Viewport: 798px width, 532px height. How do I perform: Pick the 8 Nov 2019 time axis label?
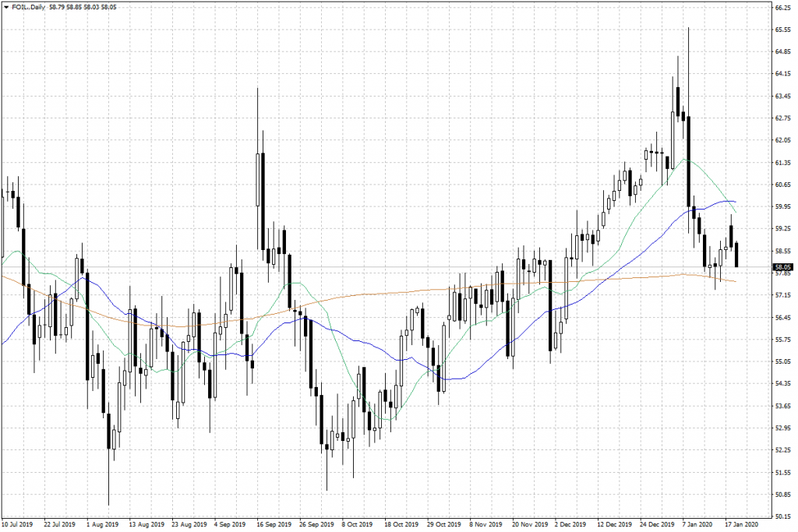[486, 524]
